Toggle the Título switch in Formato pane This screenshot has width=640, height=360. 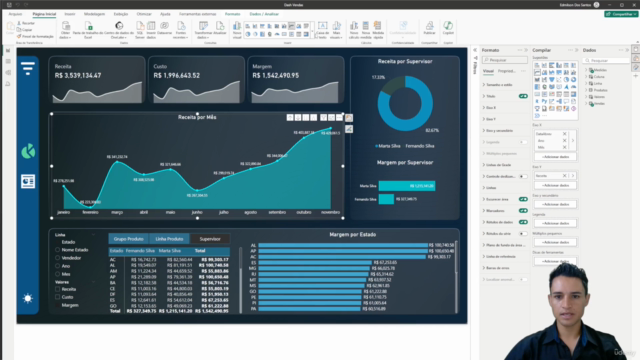(x=523, y=96)
